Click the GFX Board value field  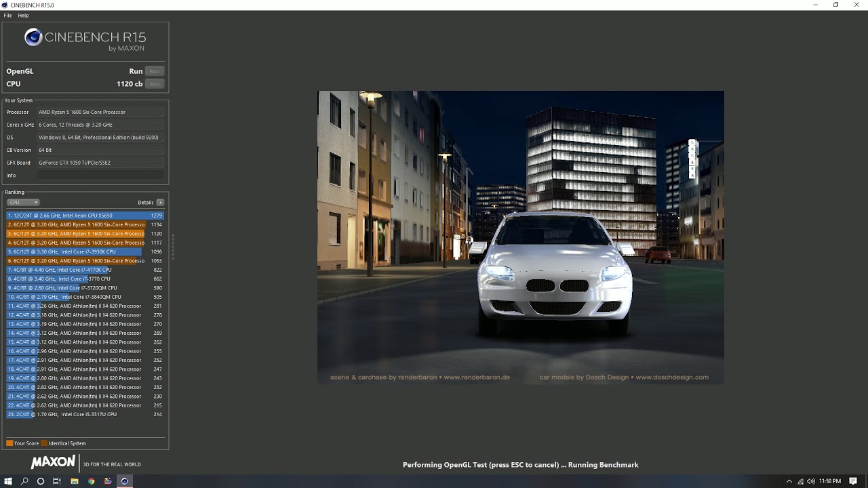point(100,163)
